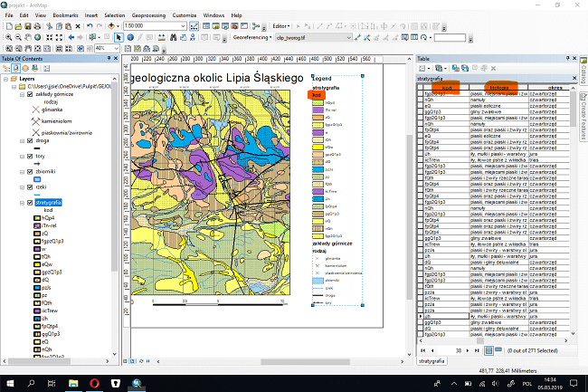Uncheck the tory layer checkbox
The height and width of the screenshot is (392, 588).
coord(30,156)
